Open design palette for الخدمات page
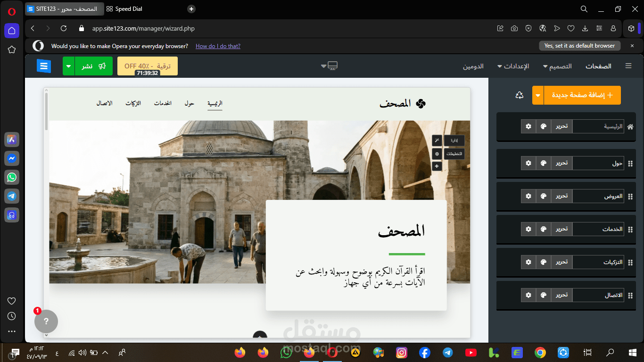 [543, 229]
